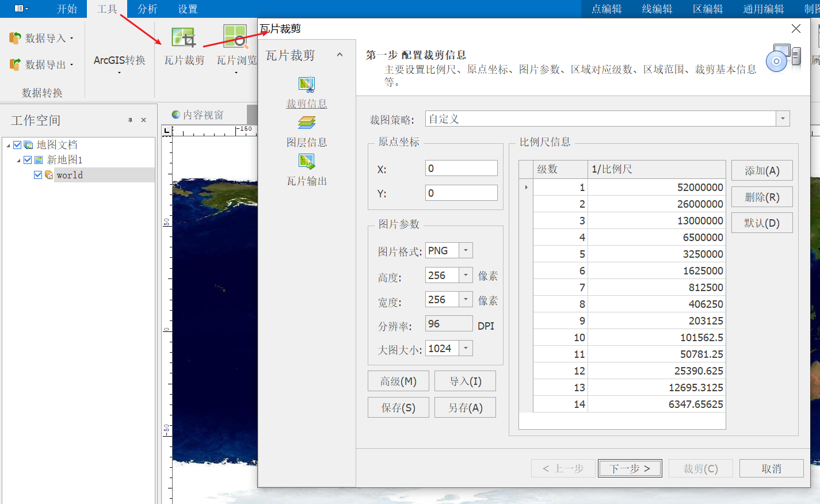Image resolution: width=820 pixels, height=504 pixels.
Task: Open the 大图大小 1024 dropdown
Action: coord(466,348)
